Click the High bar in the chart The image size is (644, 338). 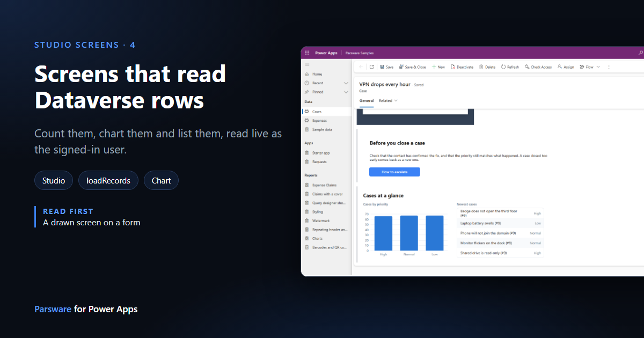tap(383, 233)
